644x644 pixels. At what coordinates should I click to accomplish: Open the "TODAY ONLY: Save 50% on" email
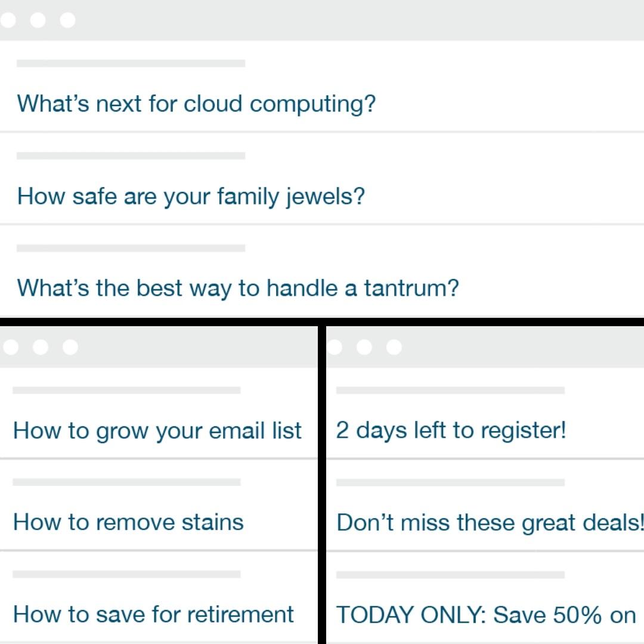click(486, 615)
